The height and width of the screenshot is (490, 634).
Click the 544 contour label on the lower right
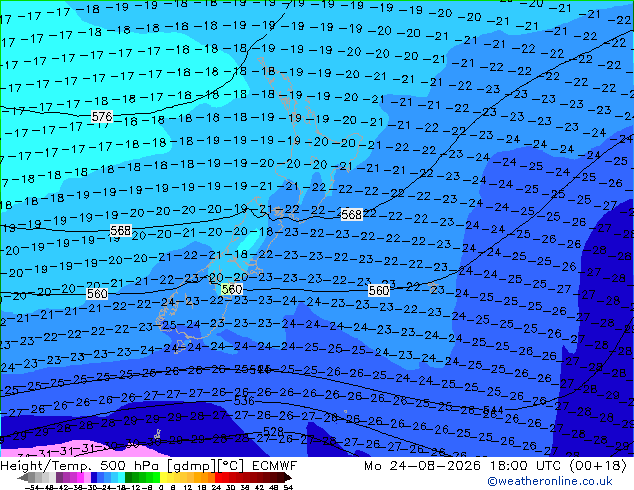click(493, 410)
